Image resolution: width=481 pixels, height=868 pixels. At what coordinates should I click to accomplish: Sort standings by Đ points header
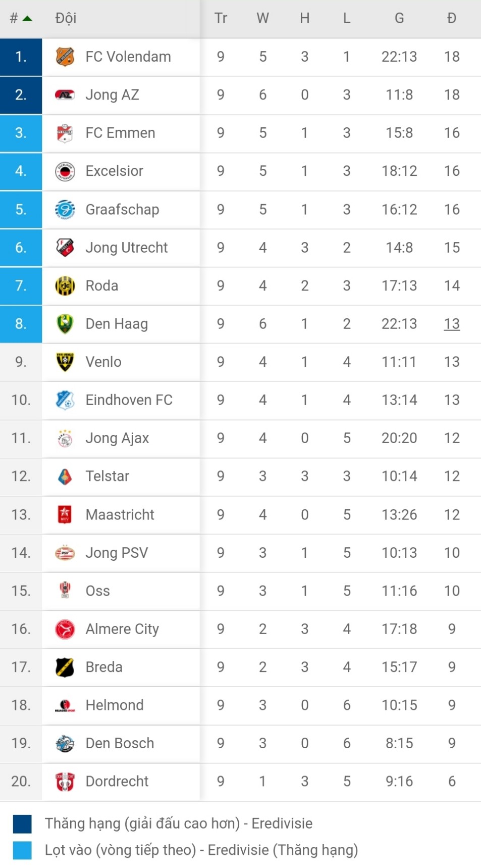point(452,19)
